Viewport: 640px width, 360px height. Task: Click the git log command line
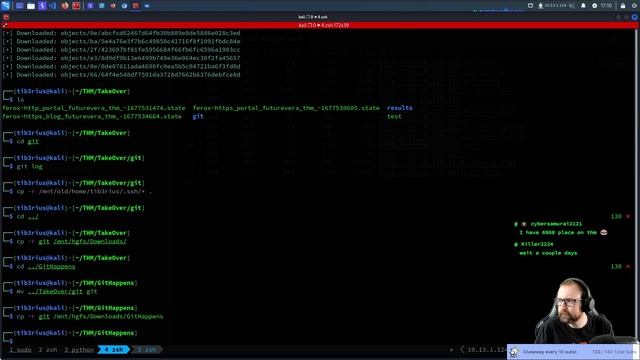point(29,167)
